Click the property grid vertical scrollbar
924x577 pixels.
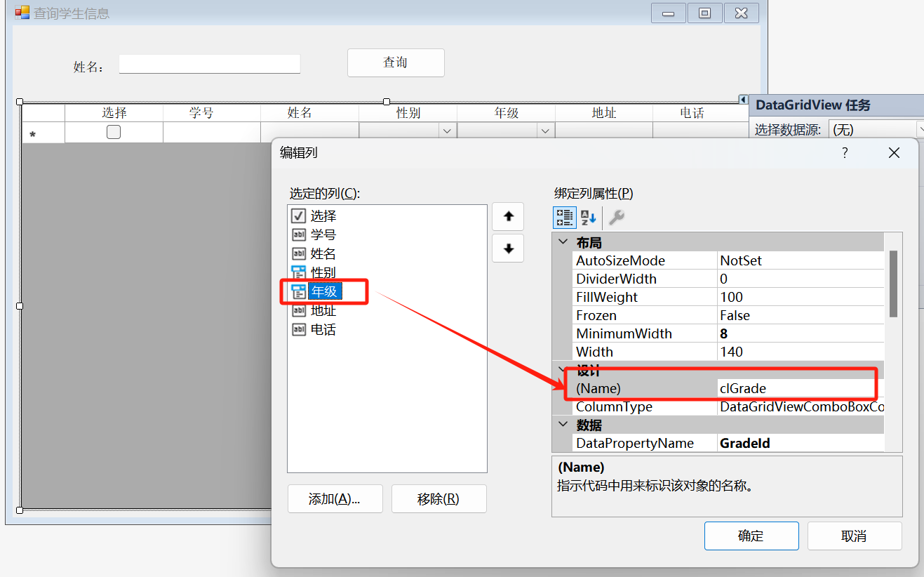(893, 284)
